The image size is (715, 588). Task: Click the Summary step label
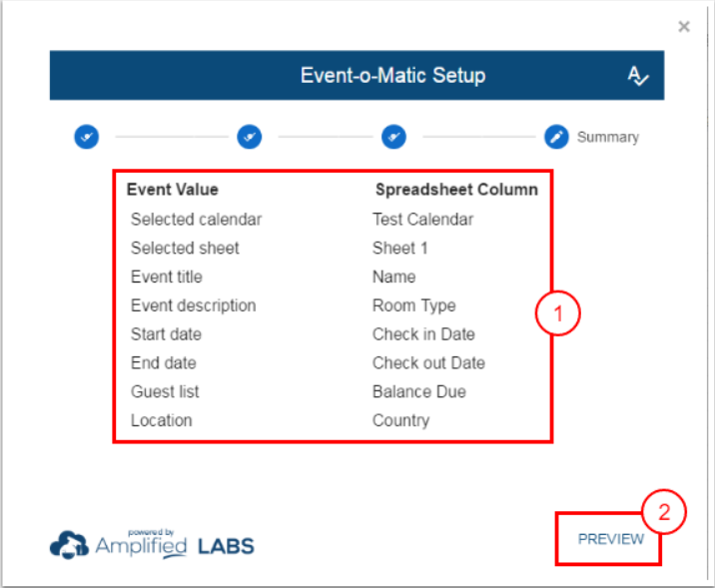(x=607, y=138)
